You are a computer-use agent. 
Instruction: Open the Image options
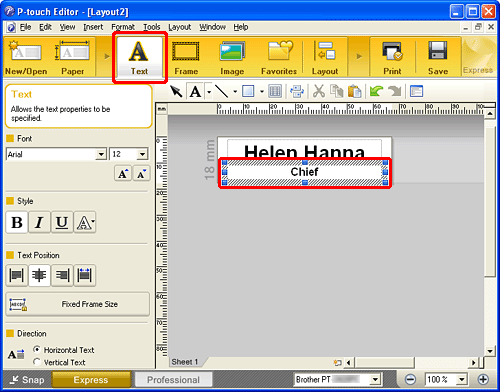pyautogui.click(x=232, y=57)
